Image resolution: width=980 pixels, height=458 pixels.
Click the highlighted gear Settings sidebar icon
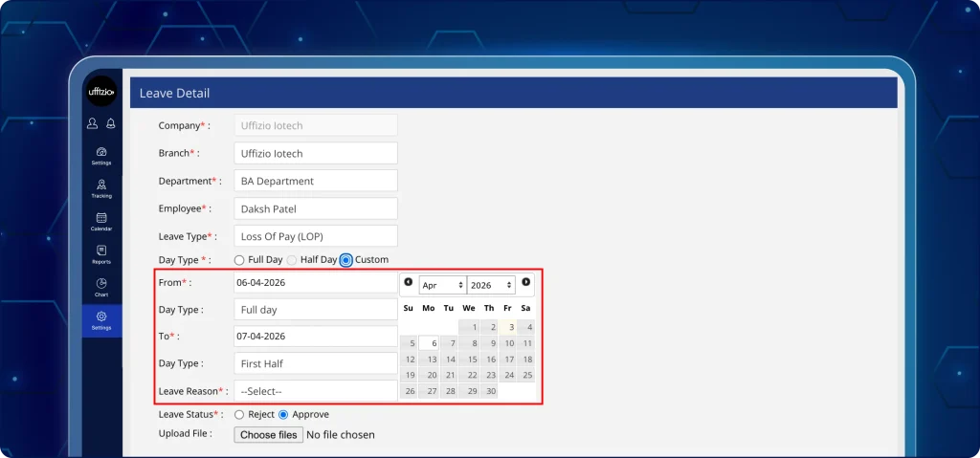[x=101, y=320]
